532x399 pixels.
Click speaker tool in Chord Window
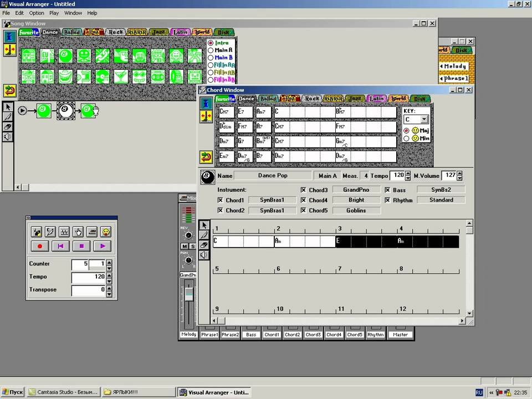click(204, 255)
